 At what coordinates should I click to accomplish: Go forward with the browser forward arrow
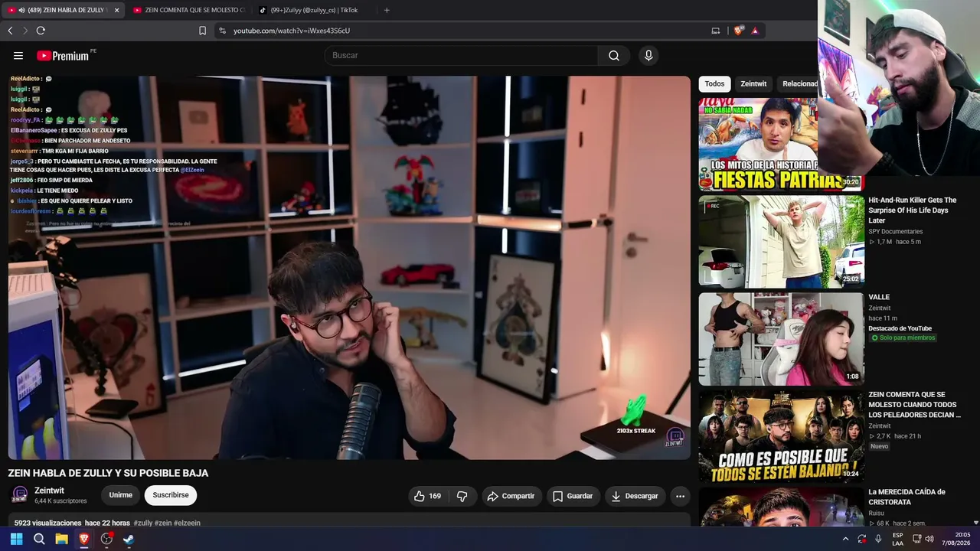tap(24, 31)
